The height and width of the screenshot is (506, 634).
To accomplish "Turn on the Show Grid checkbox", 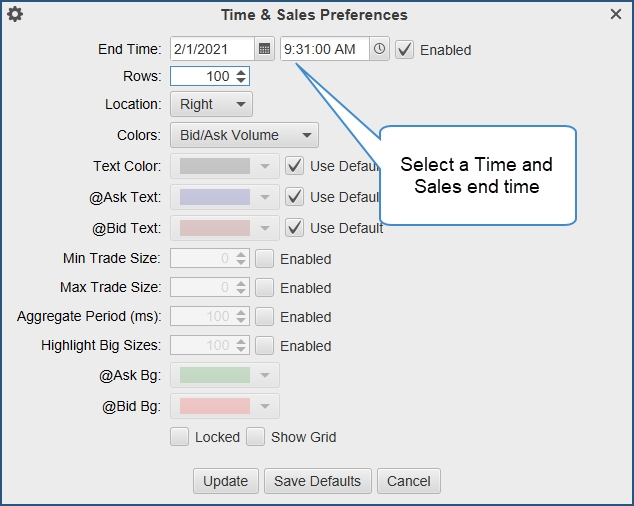I will (x=256, y=437).
